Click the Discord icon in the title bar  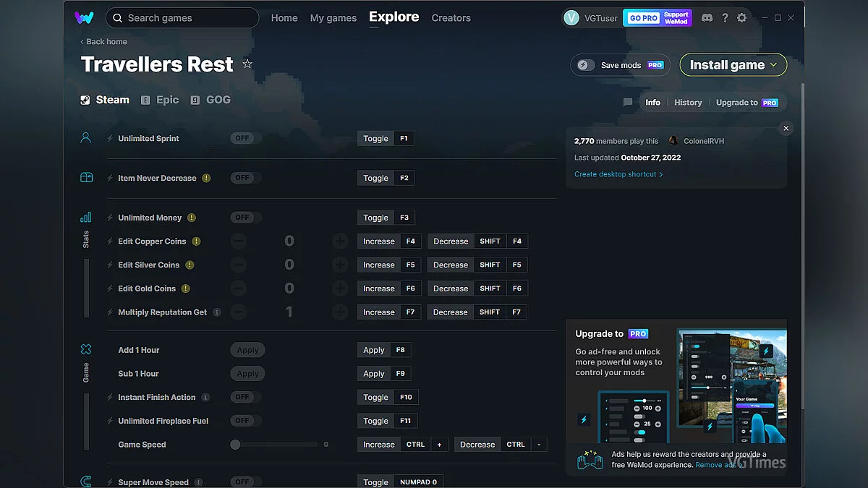(707, 17)
